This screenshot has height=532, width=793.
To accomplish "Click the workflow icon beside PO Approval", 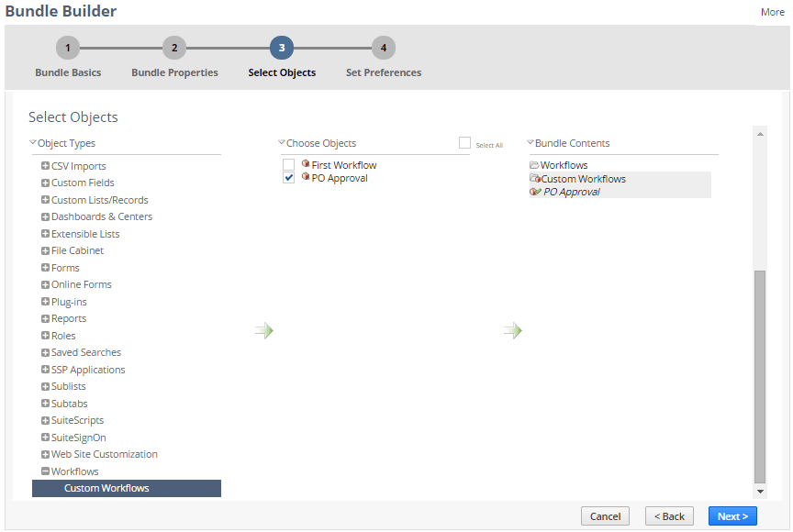I will click(306, 178).
